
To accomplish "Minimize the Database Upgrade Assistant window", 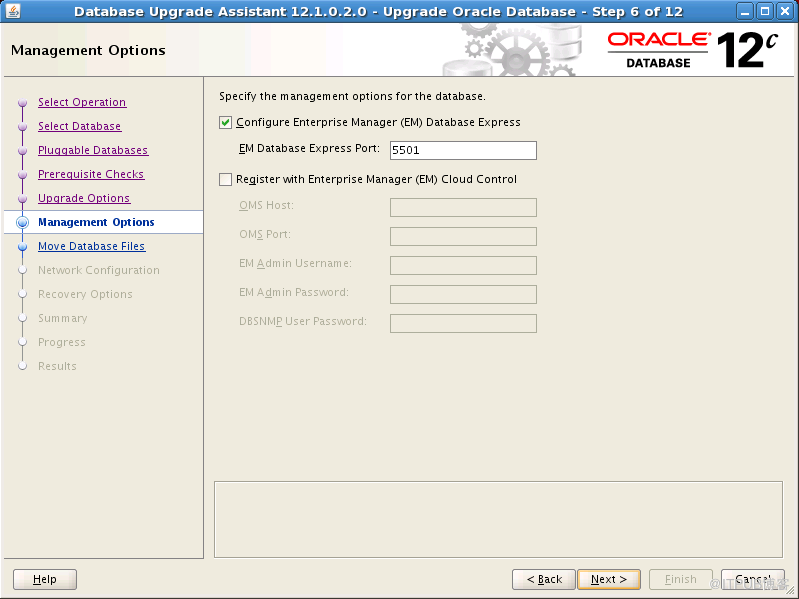I will (744, 11).
